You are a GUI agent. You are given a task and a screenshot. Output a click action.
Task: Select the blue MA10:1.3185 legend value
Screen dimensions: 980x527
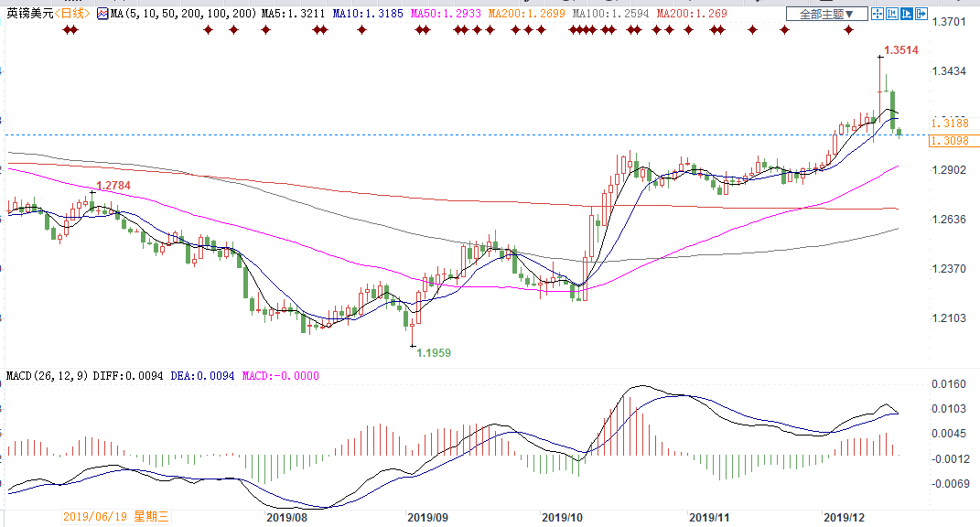[x=368, y=13]
